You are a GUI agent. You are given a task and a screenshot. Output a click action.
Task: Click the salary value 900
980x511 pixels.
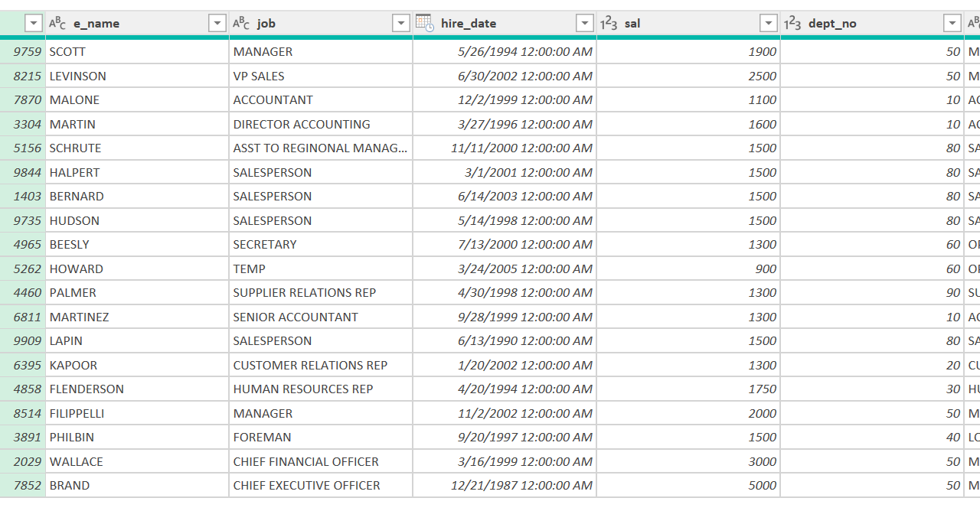click(688, 269)
